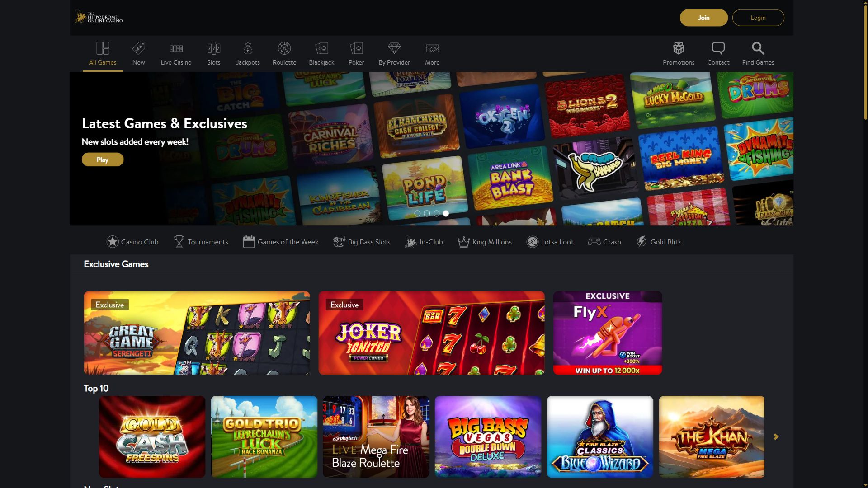
Task: Open the By Provider diamond icon
Action: click(x=394, y=48)
